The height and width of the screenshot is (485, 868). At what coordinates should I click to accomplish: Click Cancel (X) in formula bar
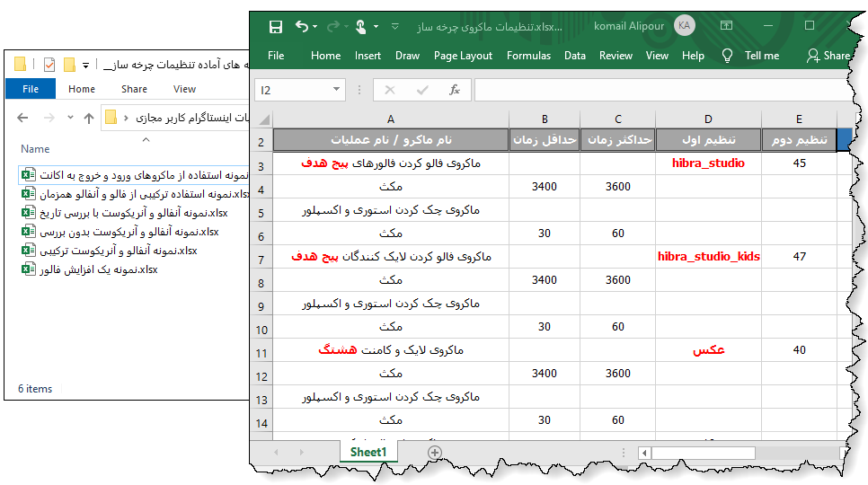click(x=390, y=90)
